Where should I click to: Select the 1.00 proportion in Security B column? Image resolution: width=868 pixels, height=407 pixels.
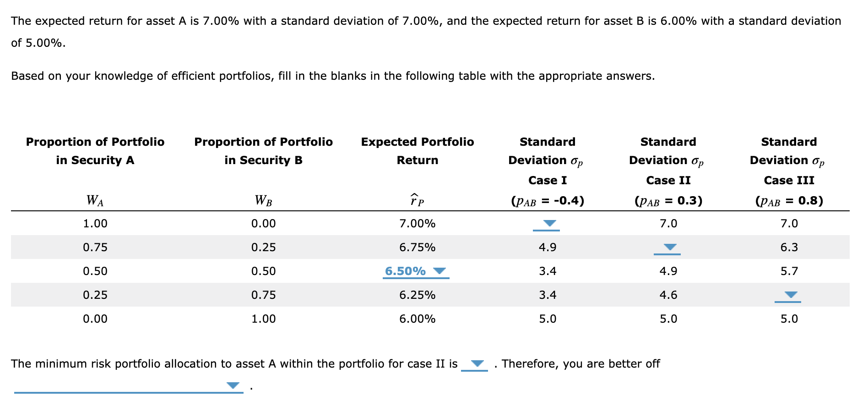coord(264,319)
